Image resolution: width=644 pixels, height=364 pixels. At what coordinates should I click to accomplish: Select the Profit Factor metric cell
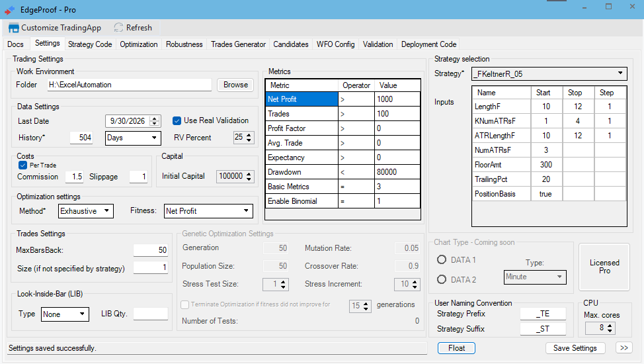(302, 128)
